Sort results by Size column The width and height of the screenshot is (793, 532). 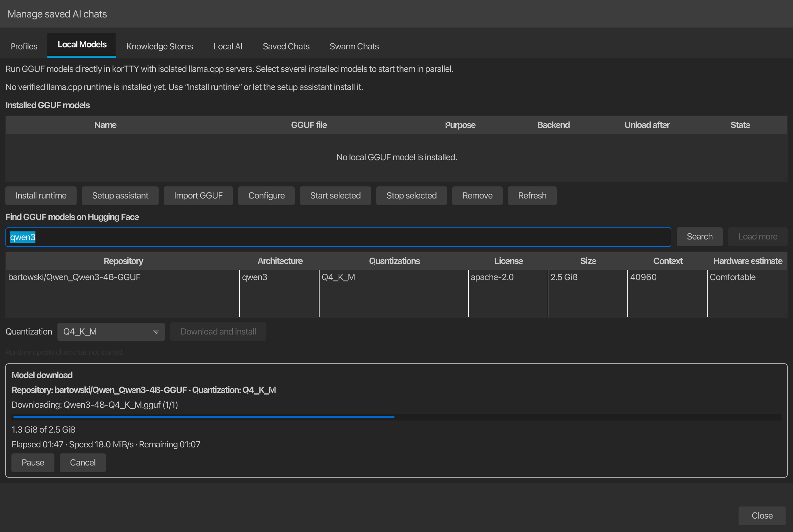point(588,261)
